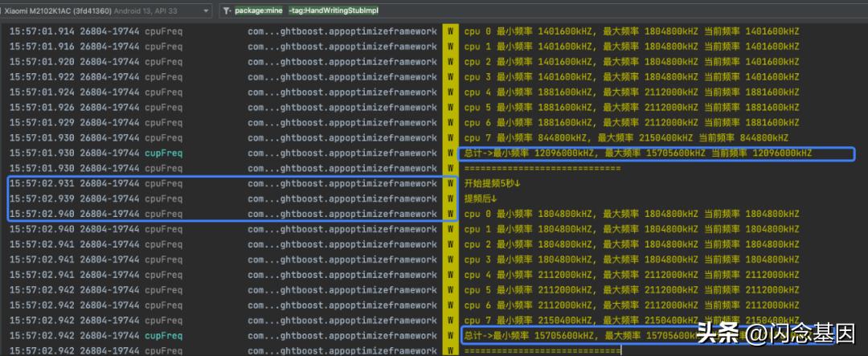Click the W level badge in the 15:57:02.931 row
The image size is (868, 356).
pos(450,183)
